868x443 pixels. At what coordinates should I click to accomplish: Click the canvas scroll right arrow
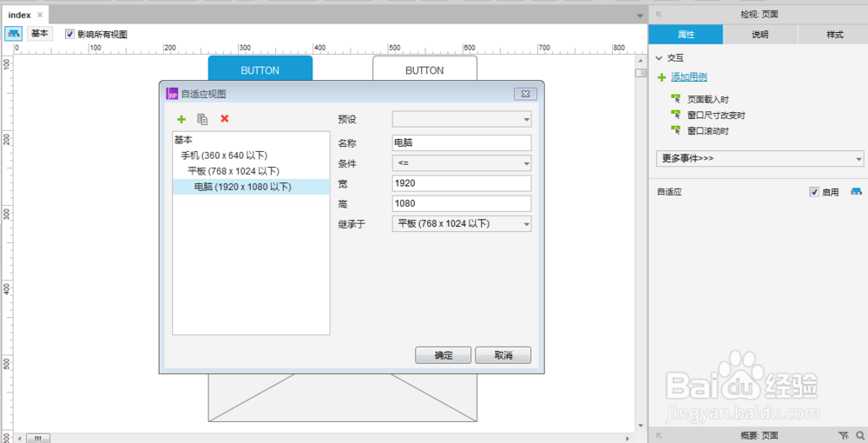point(628,438)
